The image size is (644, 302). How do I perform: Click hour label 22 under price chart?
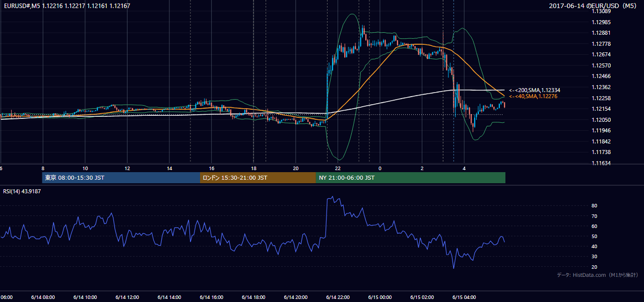[x=338, y=168]
